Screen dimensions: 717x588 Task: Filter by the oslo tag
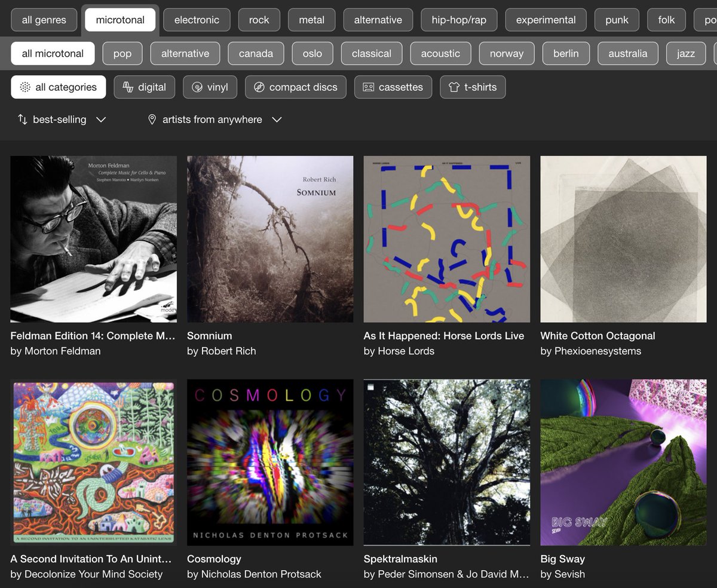312,53
